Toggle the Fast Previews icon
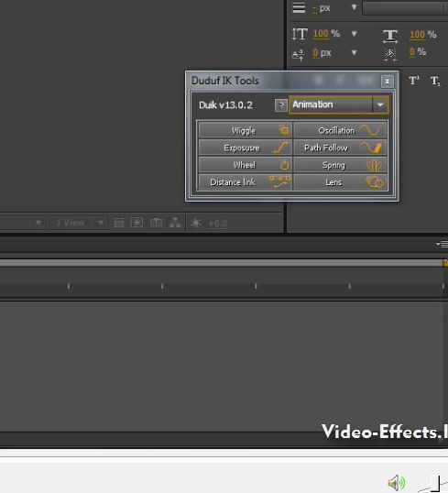This screenshot has width=448, height=493. 137,223
